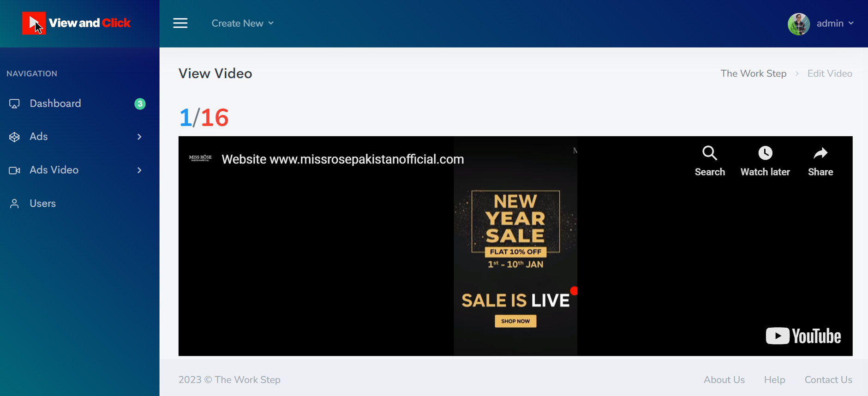Click the NAVIGATION sidebar label
Screen dimensions: 868x396
tap(32, 73)
